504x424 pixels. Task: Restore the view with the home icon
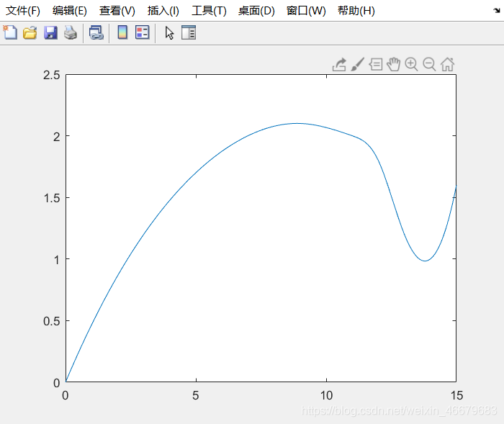(x=447, y=64)
